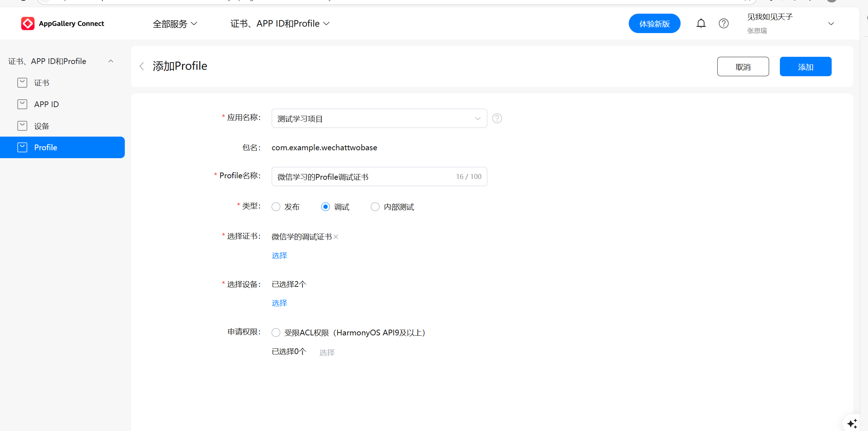Viewport: 868px width, 431px height.
Task: Open the user account dropdown 见我如见天子
Action: (x=790, y=23)
